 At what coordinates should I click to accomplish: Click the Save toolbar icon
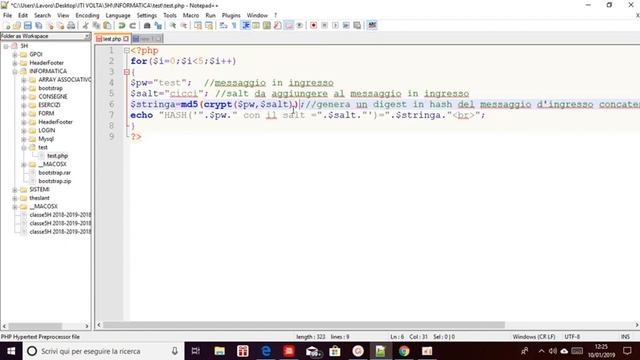pos(28,26)
